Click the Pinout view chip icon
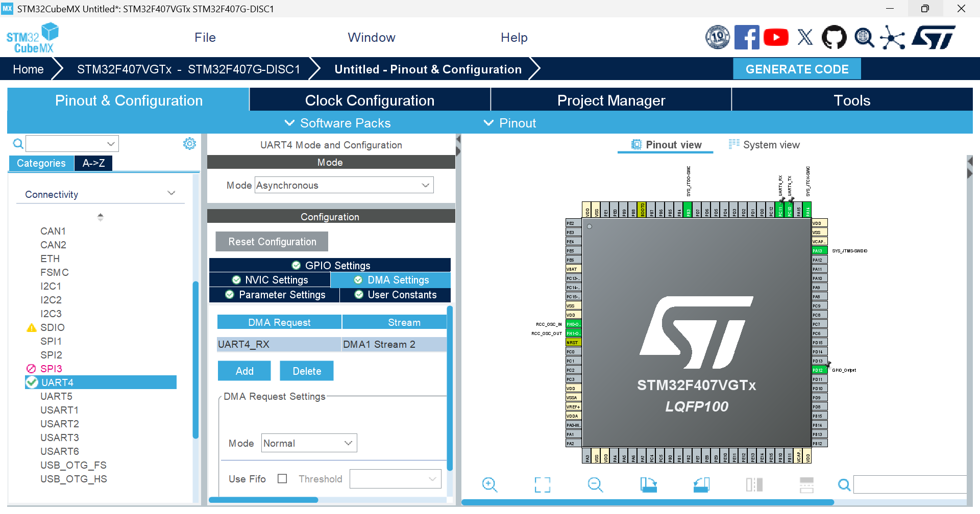The image size is (980, 514). 636,144
